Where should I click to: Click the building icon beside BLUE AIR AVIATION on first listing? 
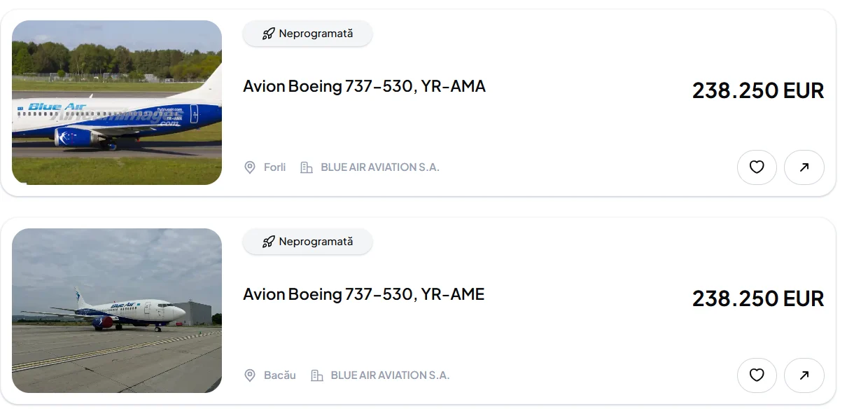305,167
